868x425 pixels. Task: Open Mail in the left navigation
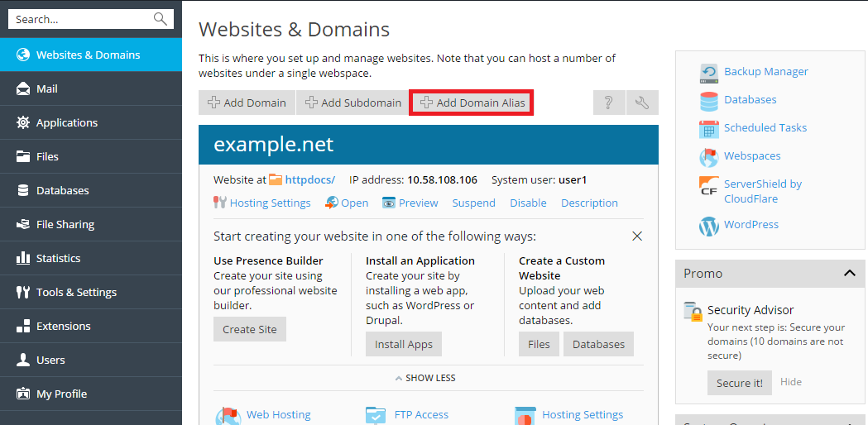47,89
